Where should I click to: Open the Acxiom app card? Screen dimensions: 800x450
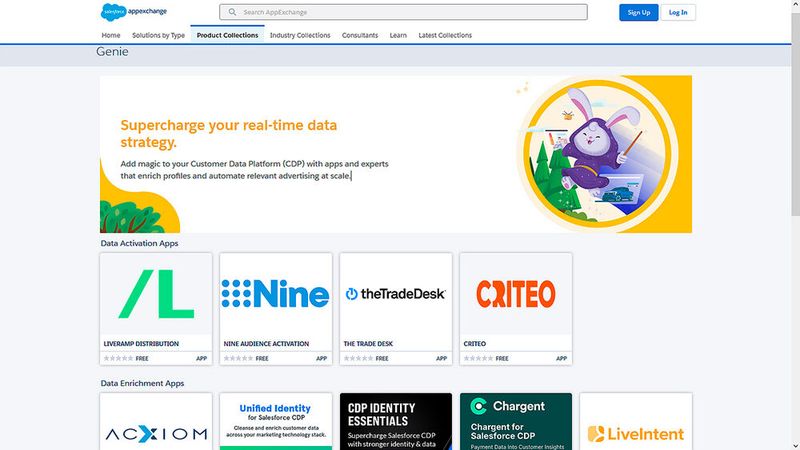click(156, 422)
